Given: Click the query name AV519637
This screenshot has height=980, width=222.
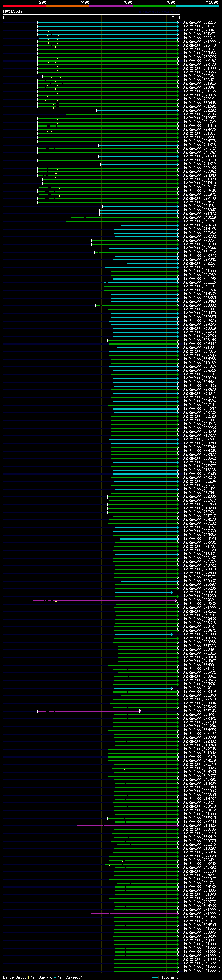Looking at the screenshot, I should [13, 11].
